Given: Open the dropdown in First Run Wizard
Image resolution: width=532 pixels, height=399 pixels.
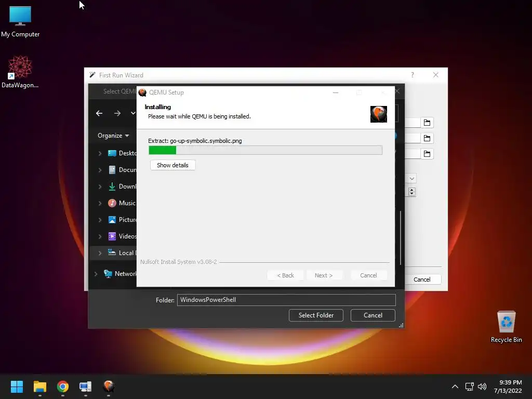Looking at the screenshot, I should click(x=411, y=179).
